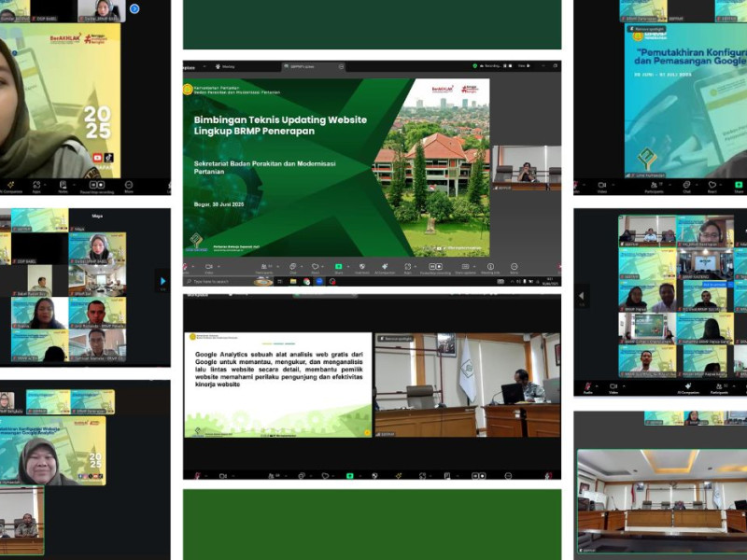Click green Share button in the Bimbingan Teknis window
The width and height of the screenshot is (747, 560).
tap(338, 268)
